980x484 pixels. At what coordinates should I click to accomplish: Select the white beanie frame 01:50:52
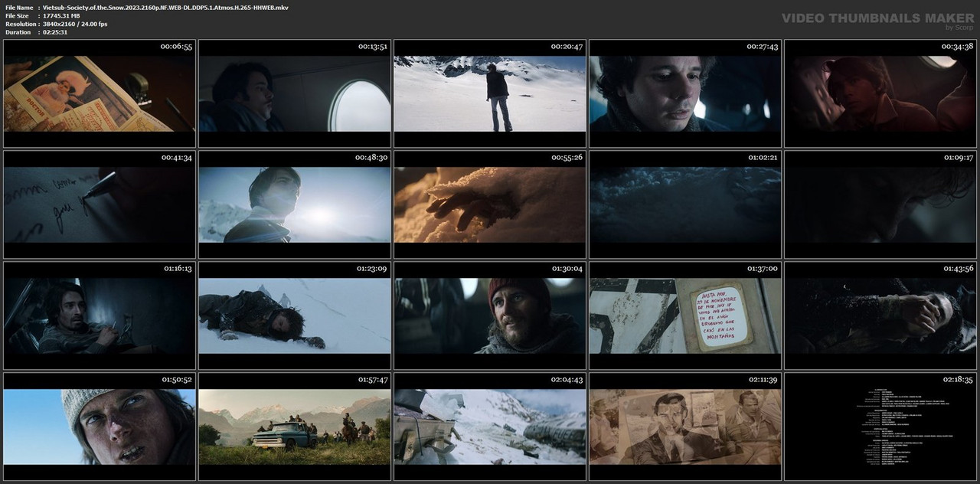click(x=100, y=427)
